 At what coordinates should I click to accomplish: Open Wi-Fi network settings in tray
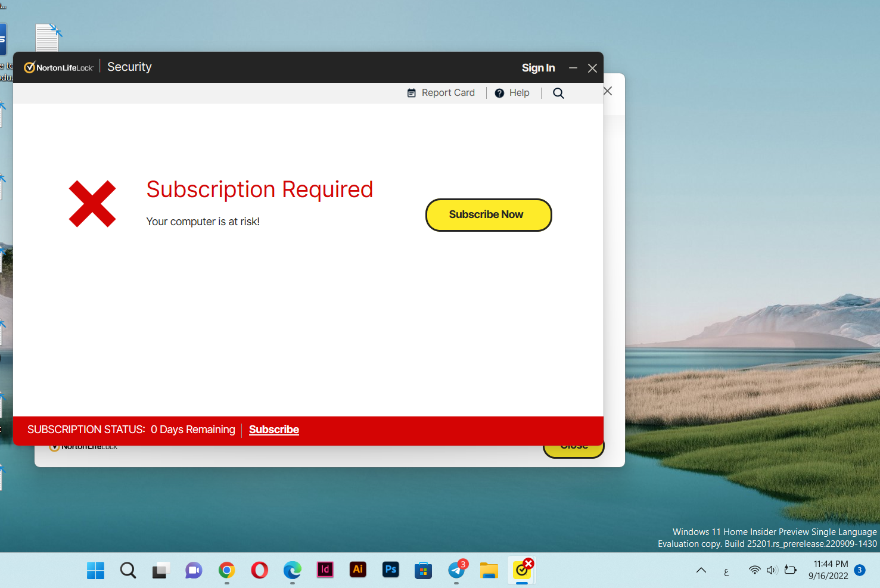tap(754, 570)
